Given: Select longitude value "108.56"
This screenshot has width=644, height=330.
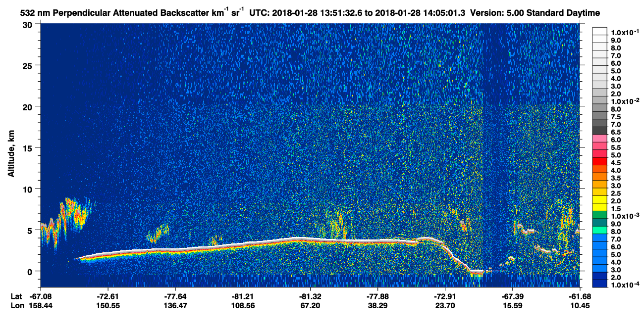Looking at the screenshot, I should click(243, 306).
